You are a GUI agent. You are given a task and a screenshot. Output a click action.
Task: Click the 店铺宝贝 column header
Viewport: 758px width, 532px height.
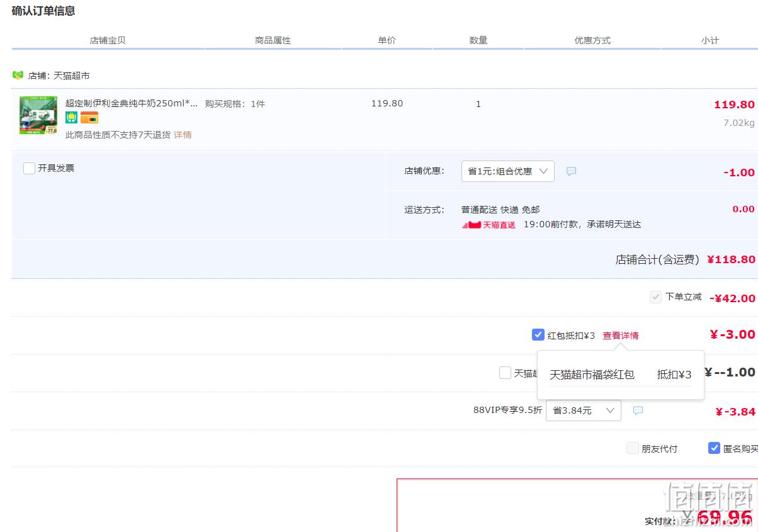pos(108,40)
